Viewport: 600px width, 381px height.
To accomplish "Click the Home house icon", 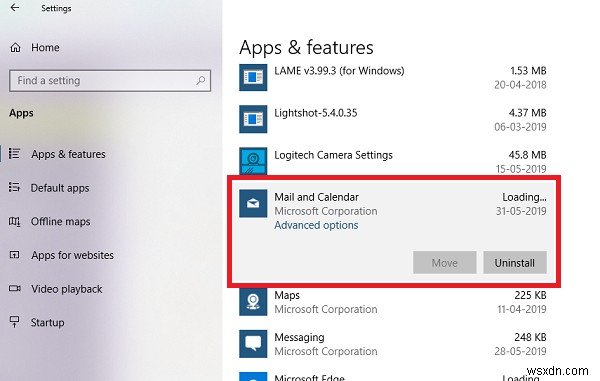I will coord(15,47).
